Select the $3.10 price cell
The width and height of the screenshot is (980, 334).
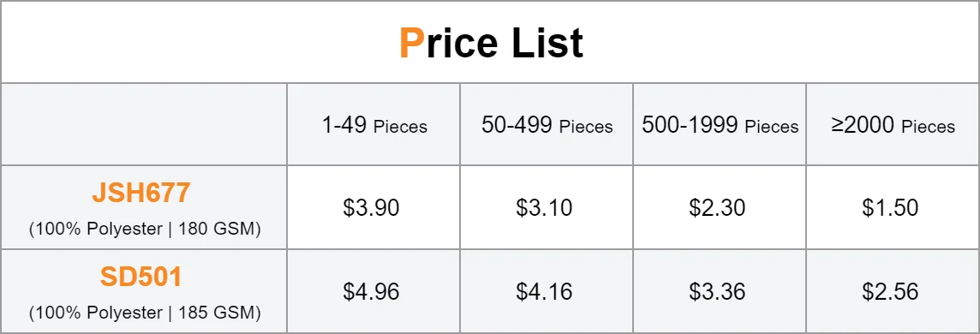pos(547,207)
